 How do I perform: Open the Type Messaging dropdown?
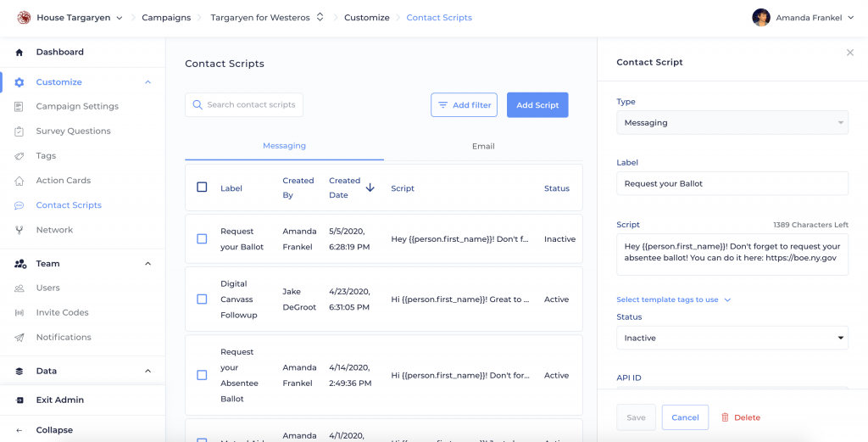[x=732, y=122]
